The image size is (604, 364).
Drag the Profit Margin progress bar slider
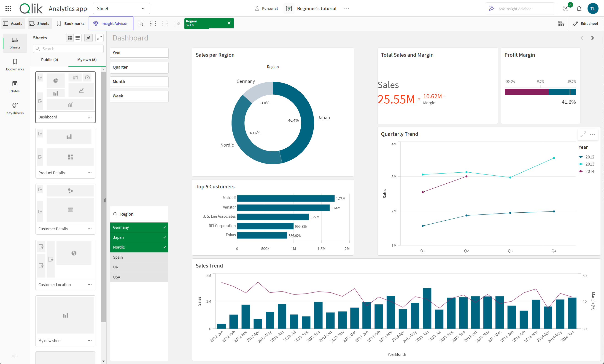pyautogui.click(x=568, y=92)
